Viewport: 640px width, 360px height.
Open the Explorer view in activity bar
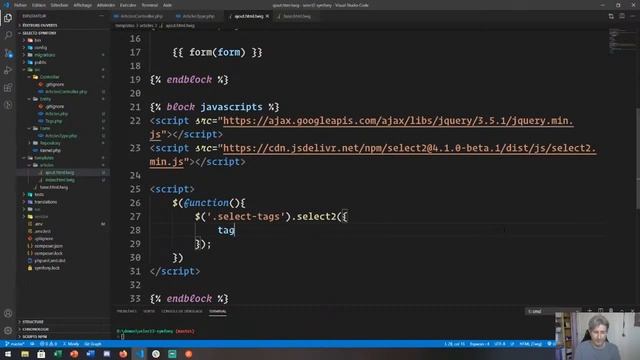(x=8, y=18)
